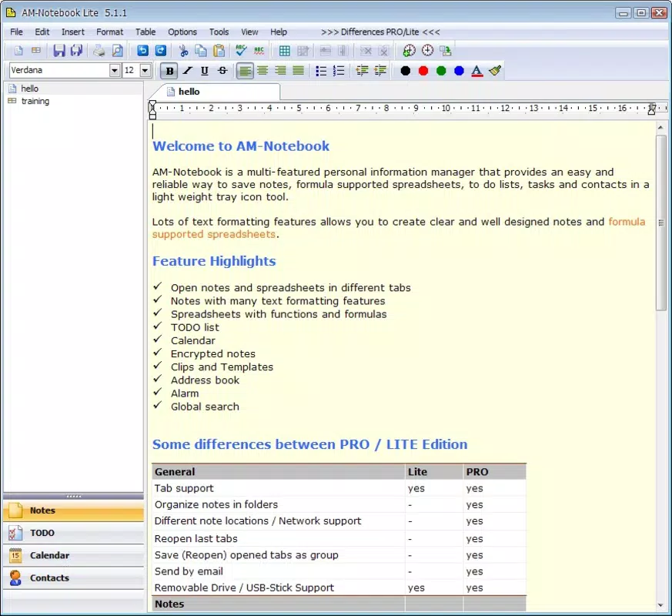This screenshot has width=672, height=616.
Task: Add an alarm with the clock-plus icon
Action: click(410, 51)
